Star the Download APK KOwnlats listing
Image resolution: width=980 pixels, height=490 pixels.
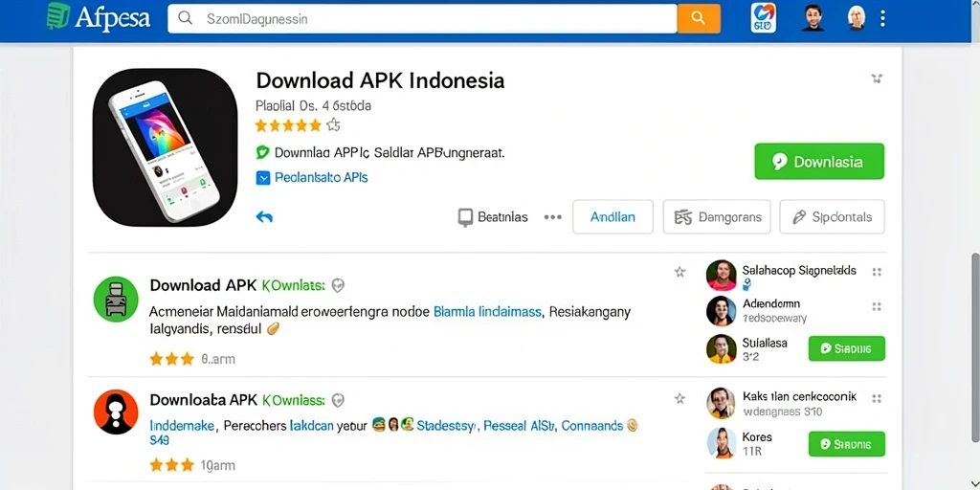[680, 272]
